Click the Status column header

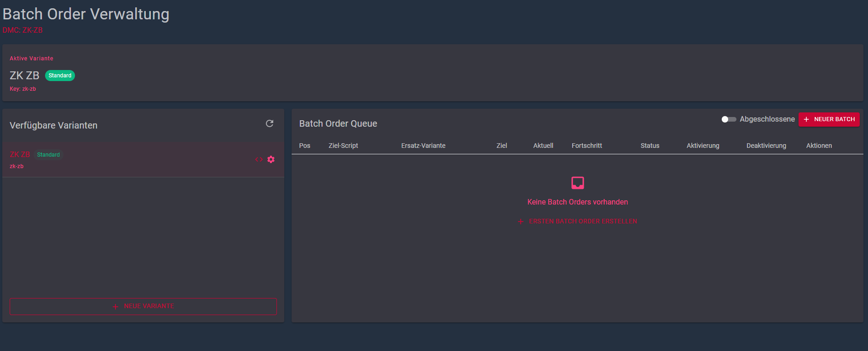(650, 146)
